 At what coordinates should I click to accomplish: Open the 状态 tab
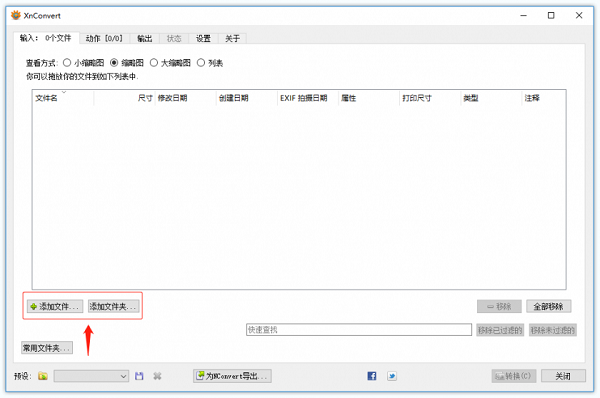(174, 38)
